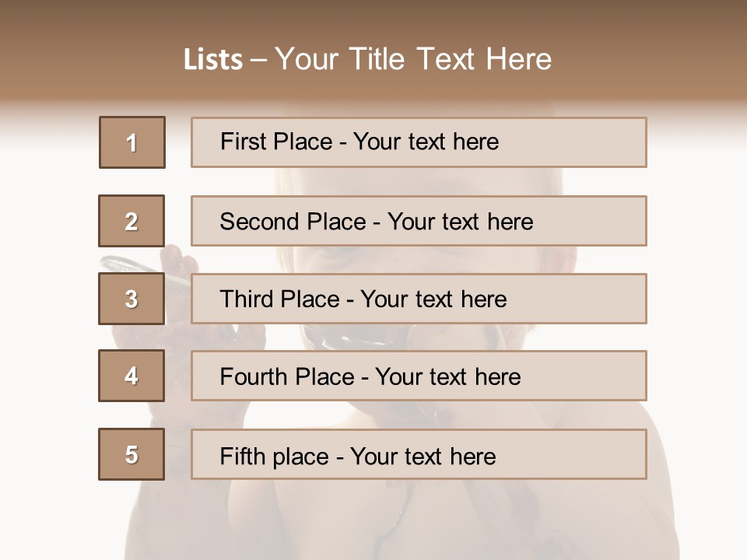This screenshot has width=747, height=560.
Task: Click the words 'First Place' in top bar
Action: click(x=277, y=142)
